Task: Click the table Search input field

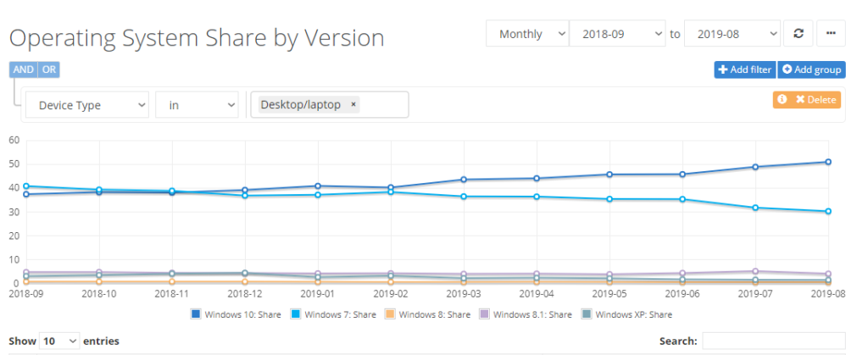Action: pos(773,341)
